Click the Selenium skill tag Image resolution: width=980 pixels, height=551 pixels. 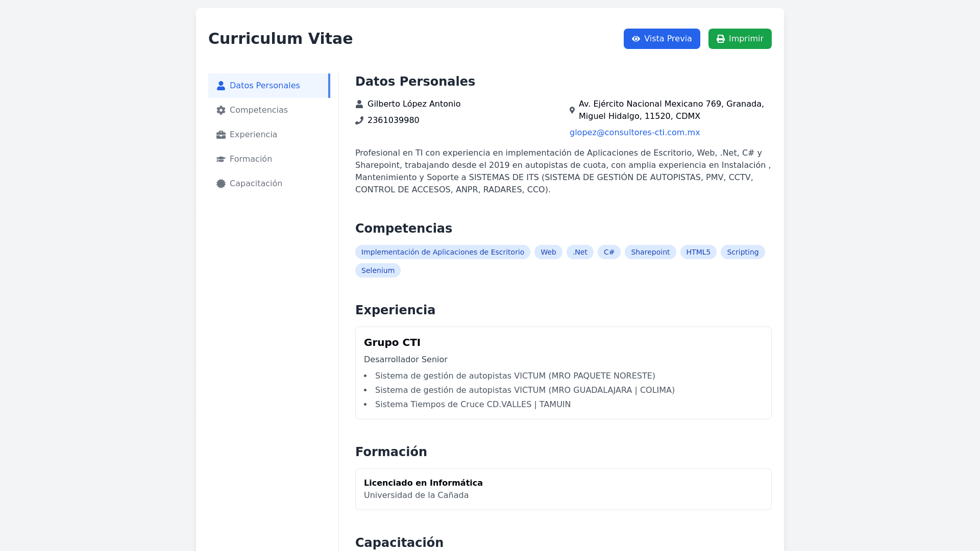click(378, 270)
